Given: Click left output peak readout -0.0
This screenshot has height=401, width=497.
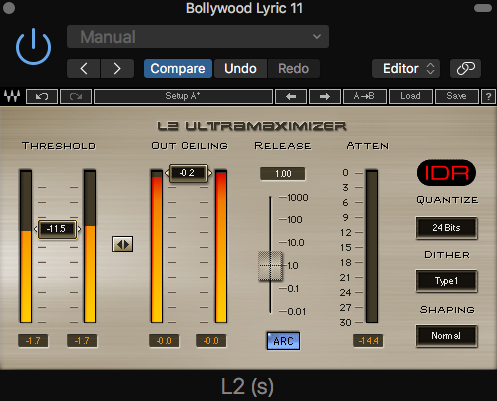Looking at the screenshot, I should (x=164, y=341).
